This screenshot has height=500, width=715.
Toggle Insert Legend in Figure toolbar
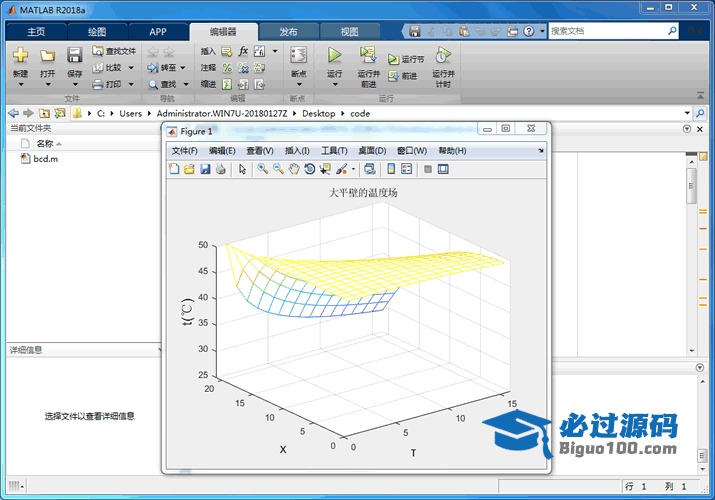click(407, 169)
